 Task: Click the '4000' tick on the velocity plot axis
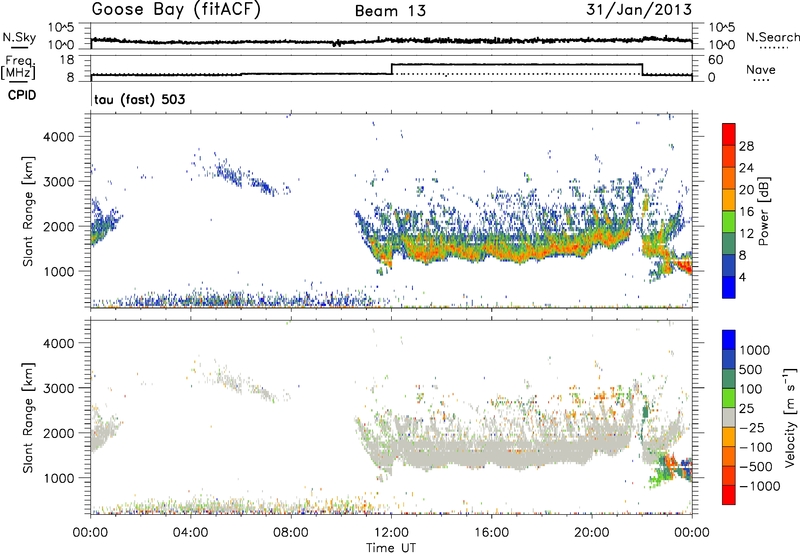[x=58, y=343]
